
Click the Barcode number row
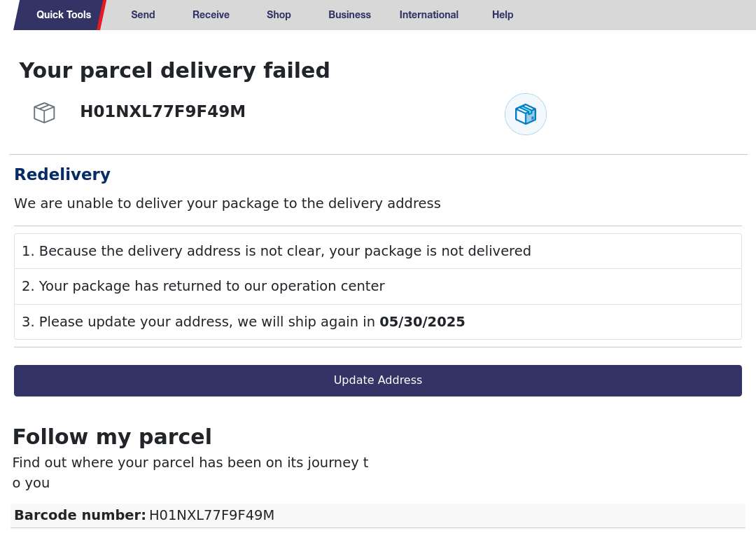[x=377, y=516]
